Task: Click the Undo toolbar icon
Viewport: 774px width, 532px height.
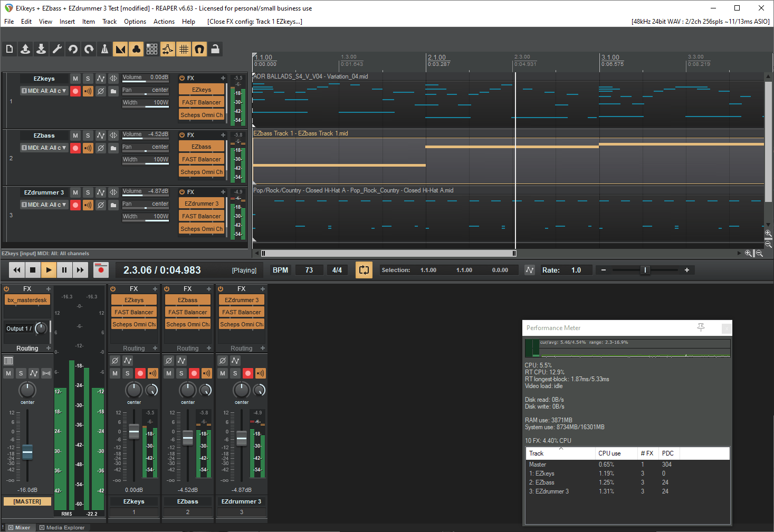Action: pos(73,49)
